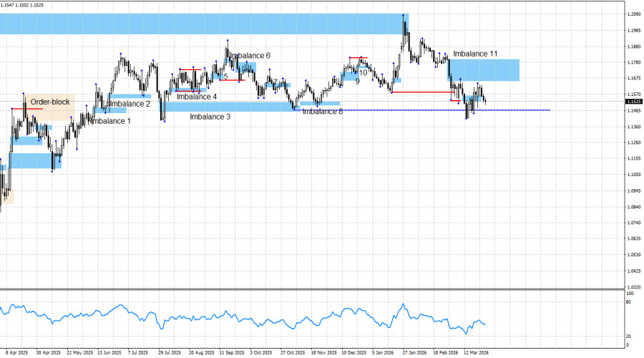Select the 80 level on the oscillator scale
644x358 pixels.
pyautogui.click(x=629, y=302)
